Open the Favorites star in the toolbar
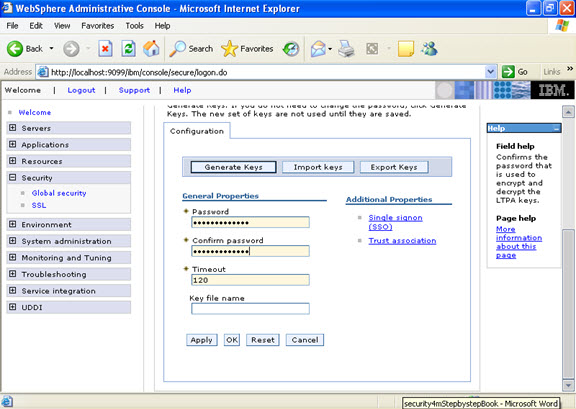 (x=247, y=49)
